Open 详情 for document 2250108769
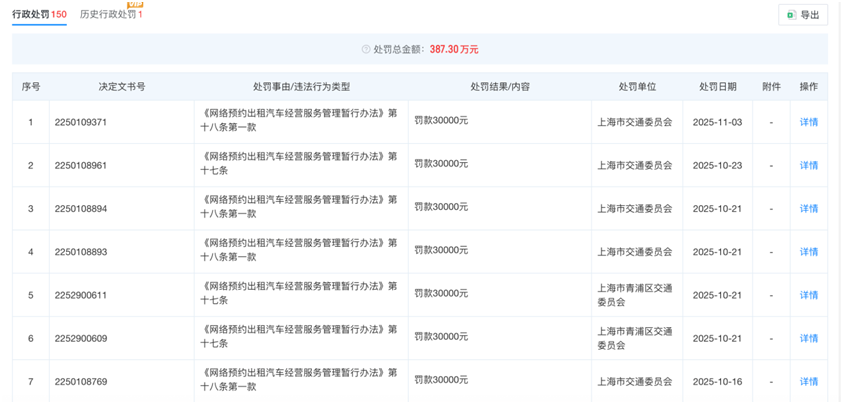The height and width of the screenshot is (402, 841). click(x=809, y=382)
